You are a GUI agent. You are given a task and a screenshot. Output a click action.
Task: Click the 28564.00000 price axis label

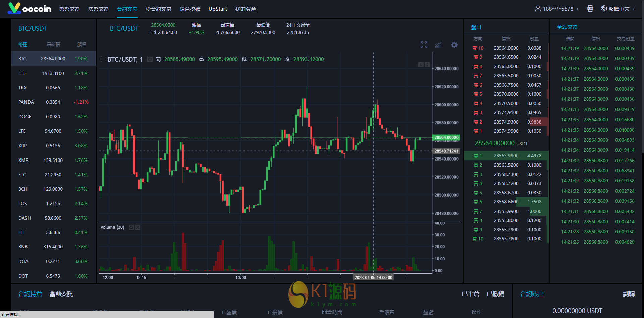click(x=446, y=137)
